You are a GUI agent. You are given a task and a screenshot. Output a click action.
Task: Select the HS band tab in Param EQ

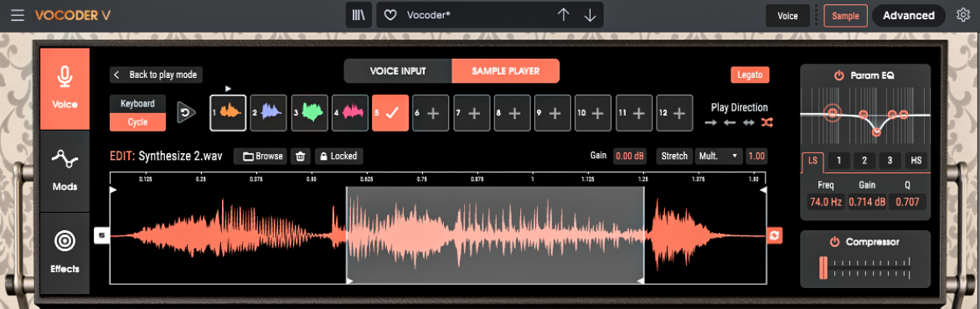[x=916, y=161]
